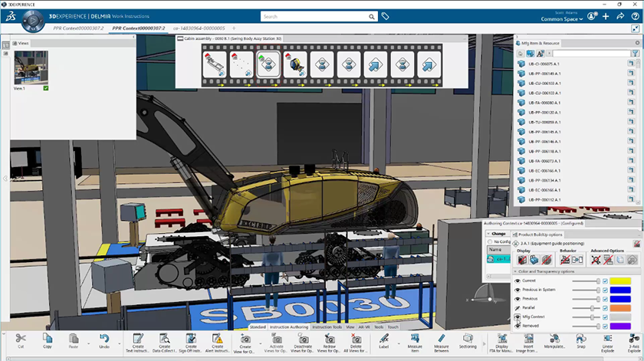Add a new tab with plus
644x361 pixels.
coord(234,28)
